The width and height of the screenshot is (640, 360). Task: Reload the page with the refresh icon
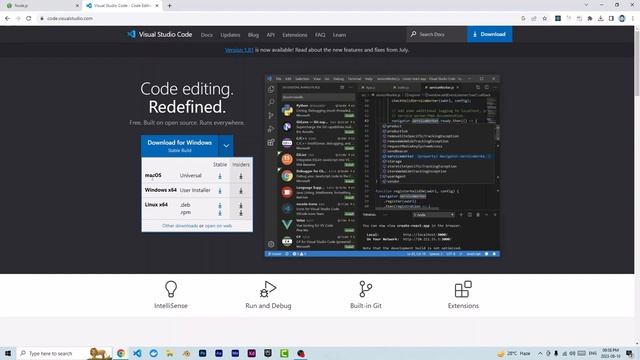pyautogui.click(x=29, y=18)
